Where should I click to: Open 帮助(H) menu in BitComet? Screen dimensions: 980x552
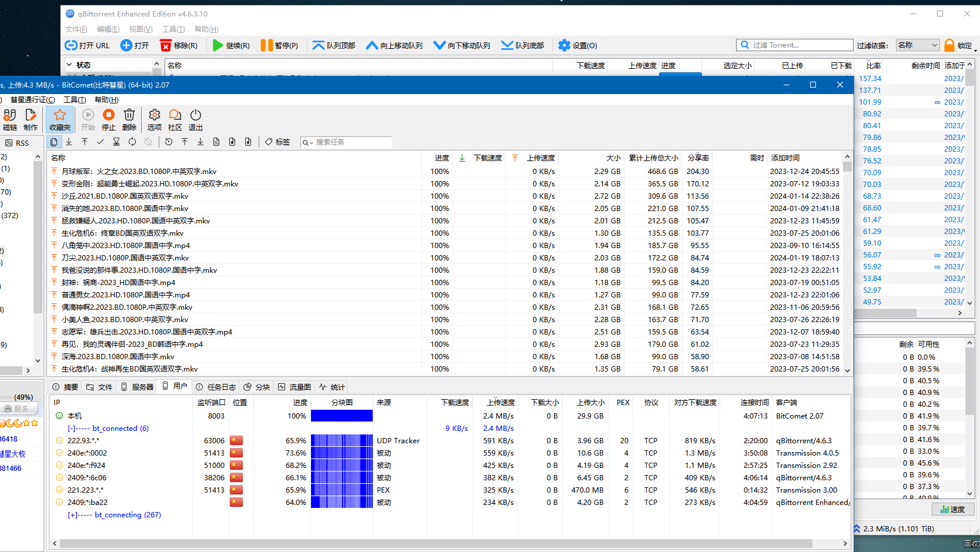point(106,100)
